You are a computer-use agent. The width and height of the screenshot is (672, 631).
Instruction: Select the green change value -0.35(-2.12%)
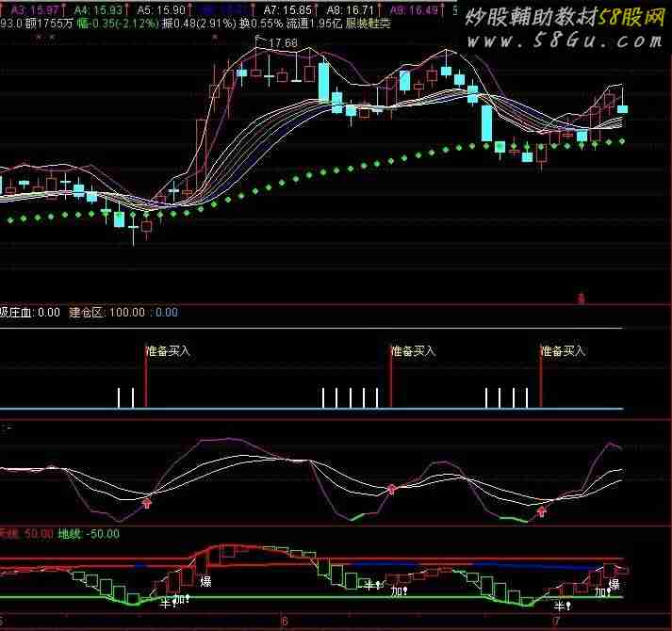[118, 24]
